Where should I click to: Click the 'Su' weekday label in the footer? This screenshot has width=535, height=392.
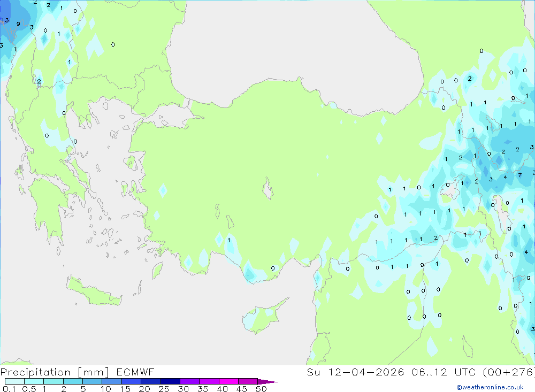pyautogui.click(x=314, y=372)
